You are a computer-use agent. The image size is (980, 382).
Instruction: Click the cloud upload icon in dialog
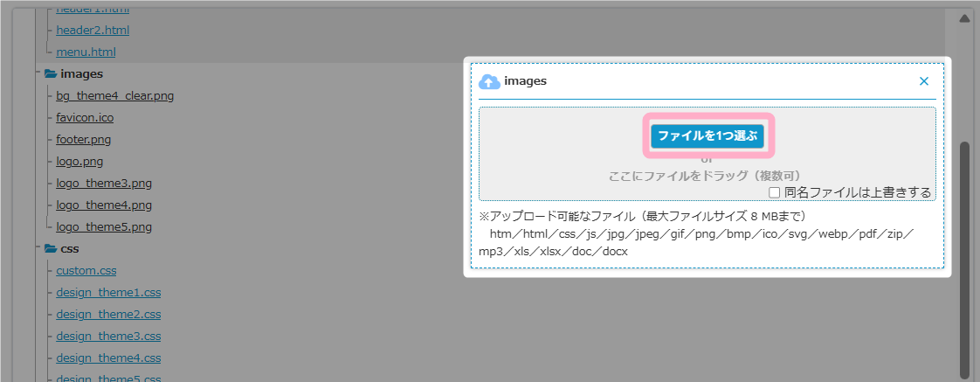[489, 81]
